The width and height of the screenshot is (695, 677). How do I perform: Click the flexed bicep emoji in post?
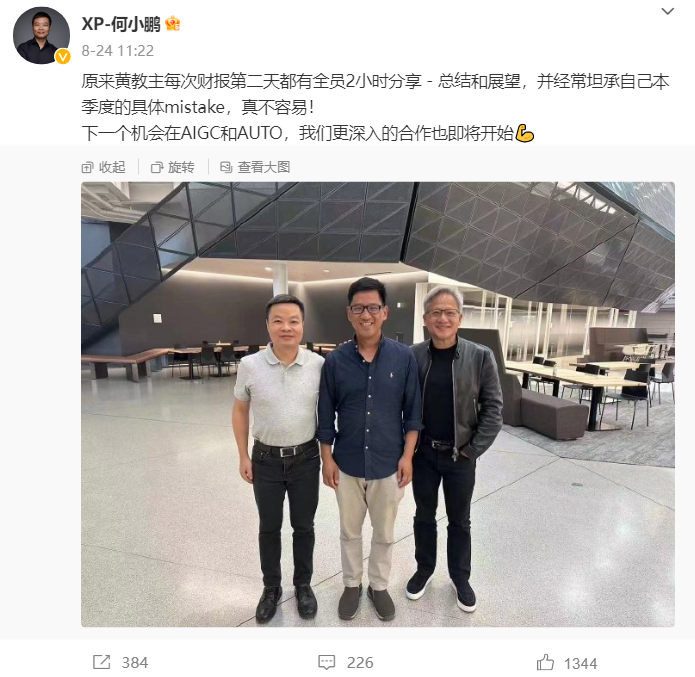[x=524, y=133]
